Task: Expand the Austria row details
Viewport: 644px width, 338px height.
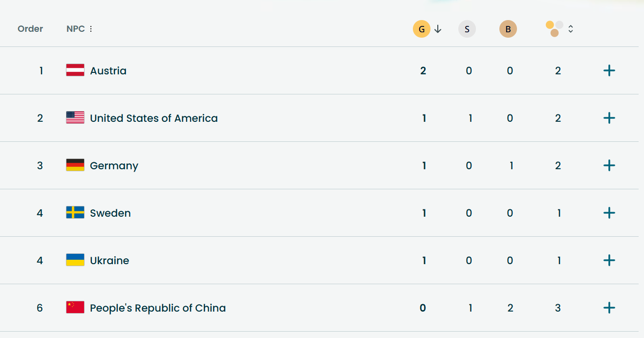Action: point(609,70)
